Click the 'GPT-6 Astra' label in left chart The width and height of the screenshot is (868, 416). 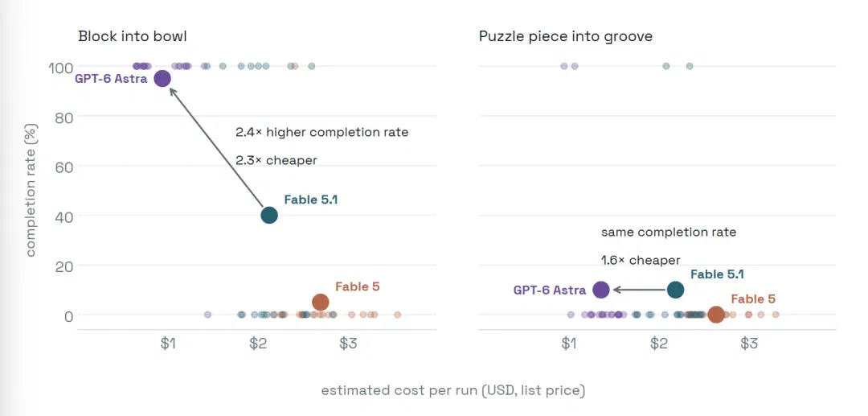[x=111, y=79]
